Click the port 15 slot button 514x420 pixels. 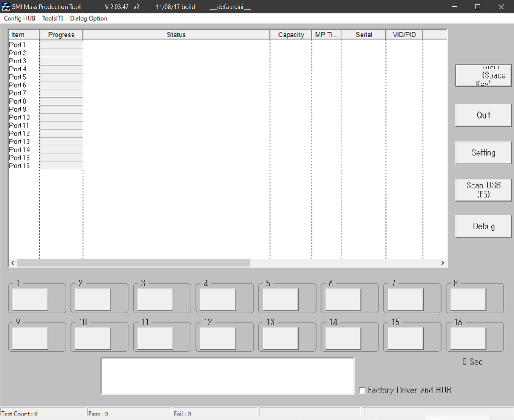pos(405,338)
